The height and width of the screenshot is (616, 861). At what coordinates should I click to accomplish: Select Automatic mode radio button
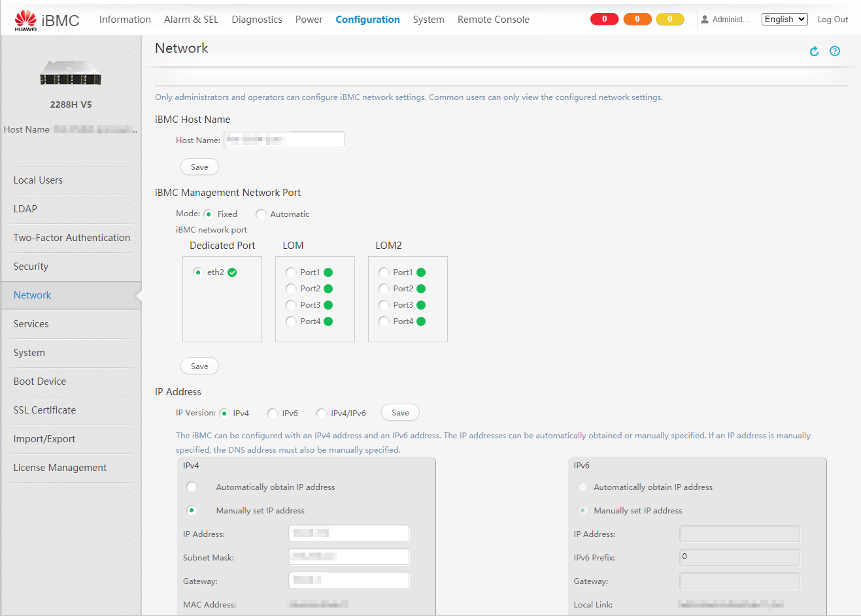[261, 214]
